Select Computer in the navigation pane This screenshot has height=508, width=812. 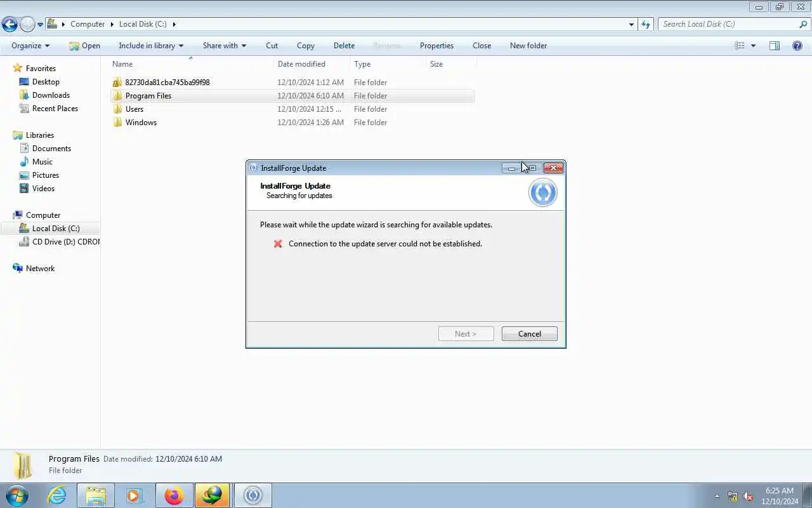pos(43,215)
